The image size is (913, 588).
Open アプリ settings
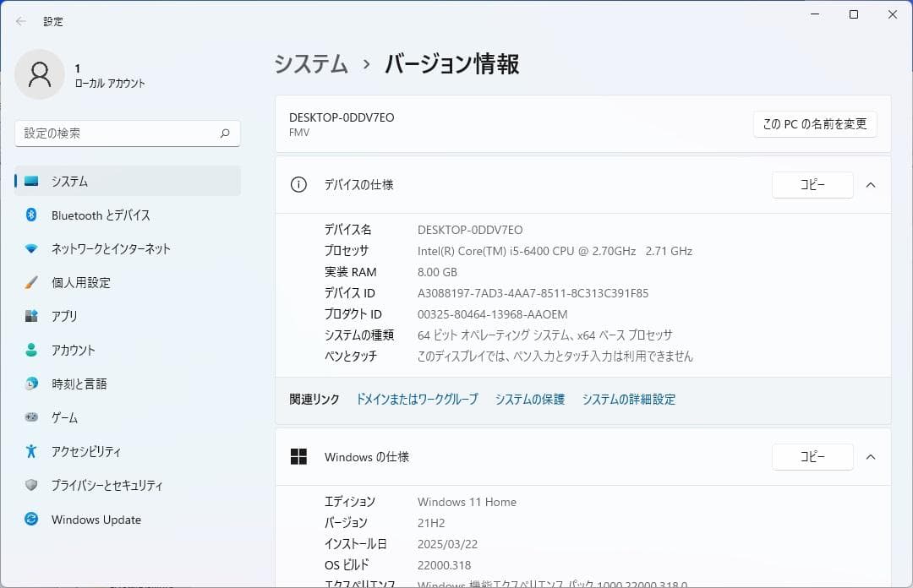click(72, 316)
